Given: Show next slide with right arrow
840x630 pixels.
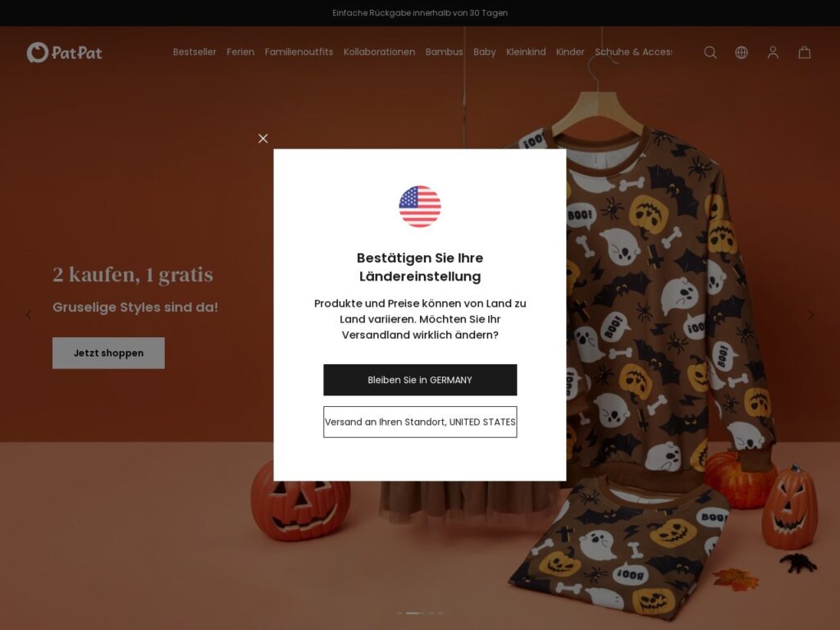Looking at the screenshot, I should (811, 315).
